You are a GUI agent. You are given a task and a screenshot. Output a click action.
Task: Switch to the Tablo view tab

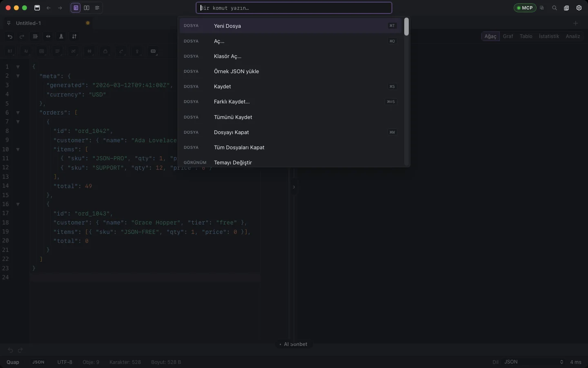pos(526,36)
